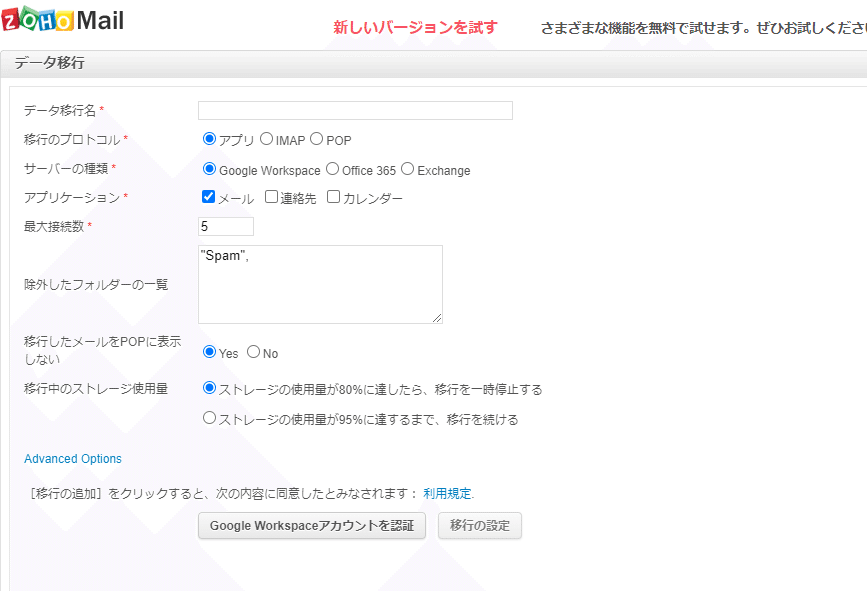Click the Zoho Mail logo
The height and width of the screenshot is (591, 867).
tap(62, 20)
